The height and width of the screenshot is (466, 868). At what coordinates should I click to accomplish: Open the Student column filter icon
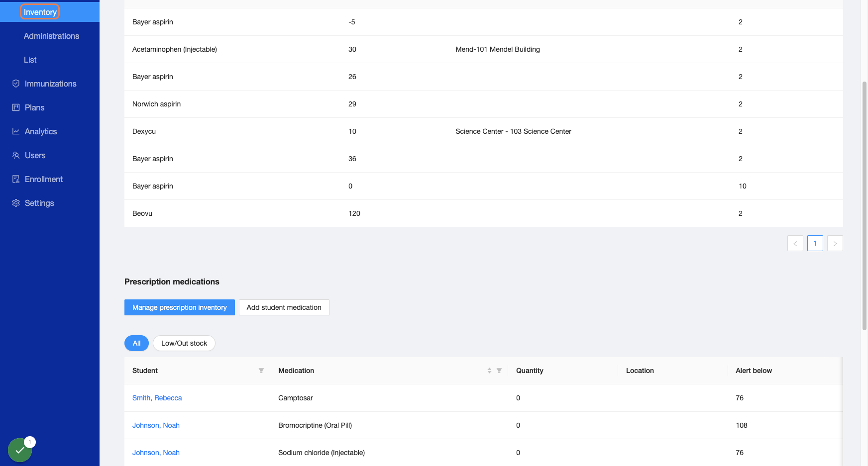(x=261, y=371)
